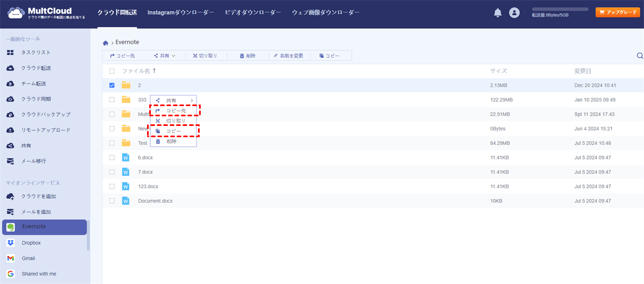
Task: Click the transfer quota progress bar
Action: tap(560, 10)
